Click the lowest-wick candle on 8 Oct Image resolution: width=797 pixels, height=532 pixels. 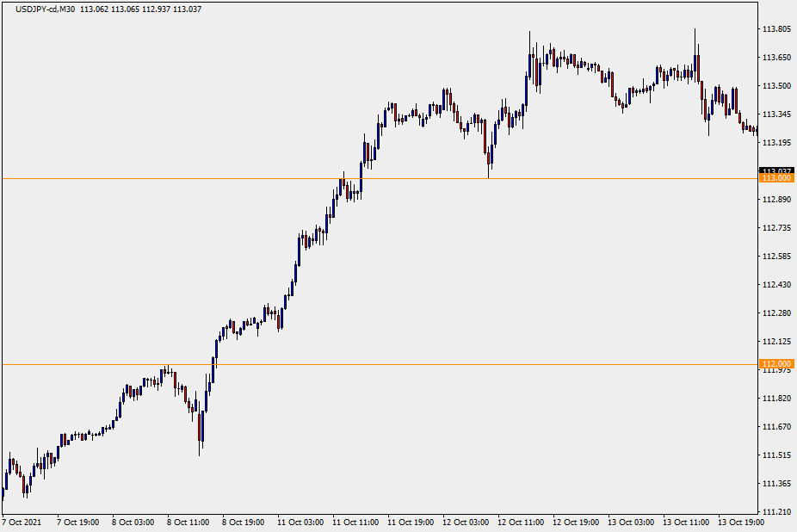click(x=200, y=428)
